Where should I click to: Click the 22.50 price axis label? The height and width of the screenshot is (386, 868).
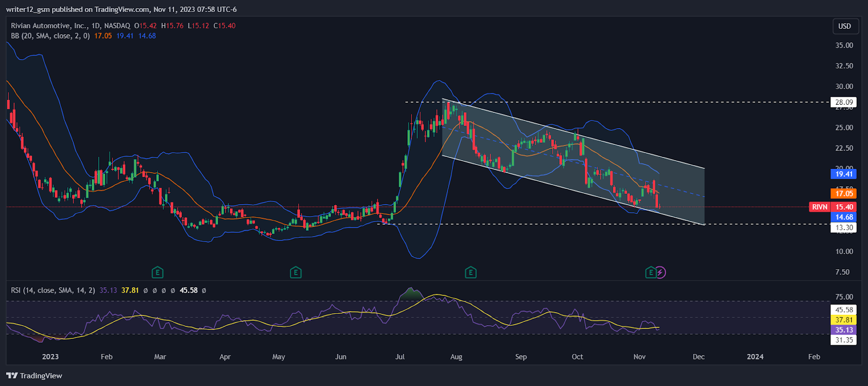[844, 148]
